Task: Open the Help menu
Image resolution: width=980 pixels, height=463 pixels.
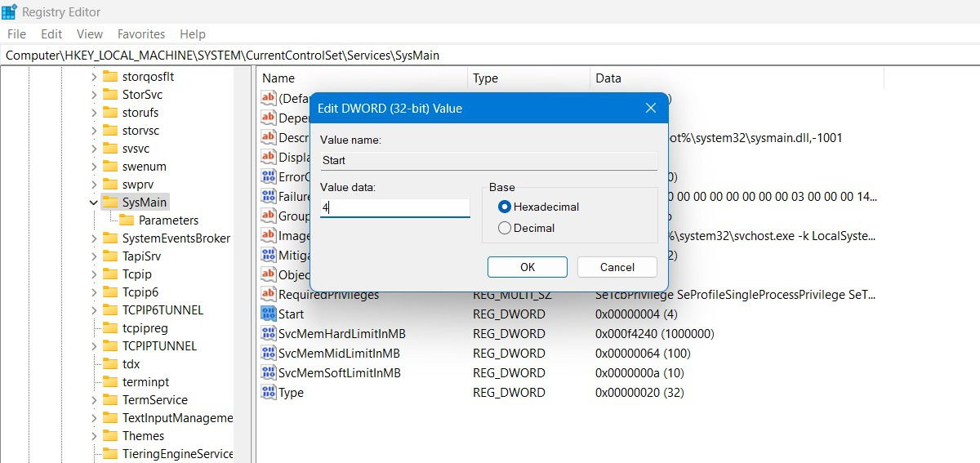Action: (193, 34)
